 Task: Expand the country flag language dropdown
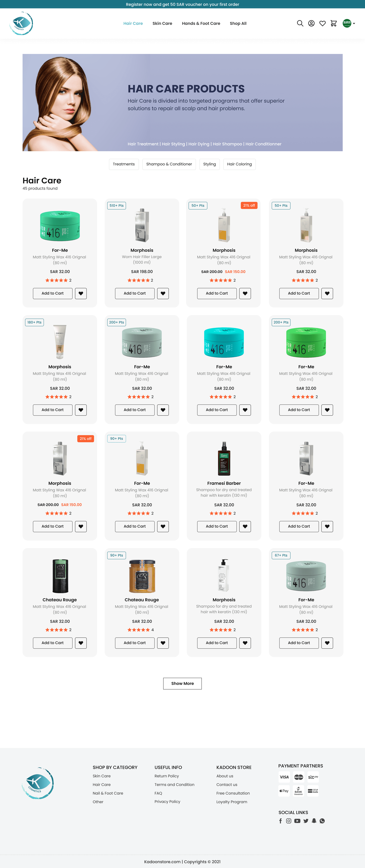click(x=349, y=23)
